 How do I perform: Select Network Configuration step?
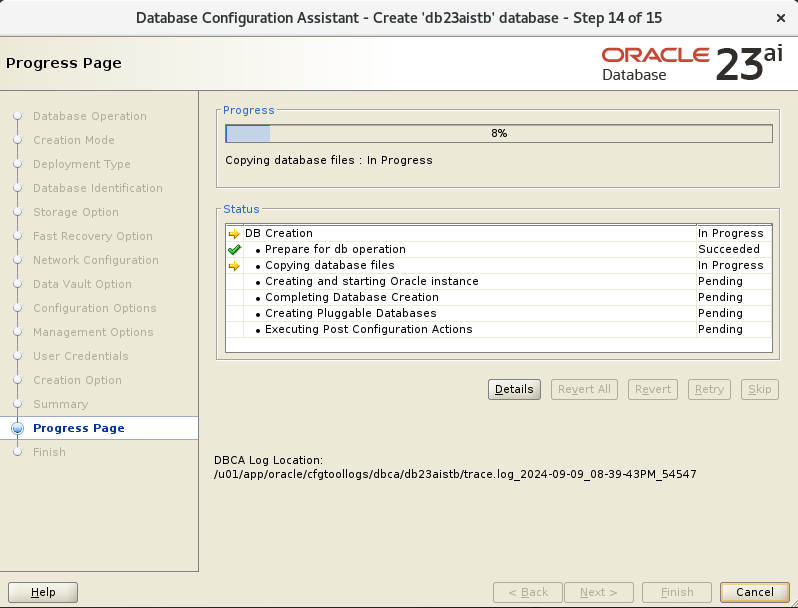[x=96, y=260]
